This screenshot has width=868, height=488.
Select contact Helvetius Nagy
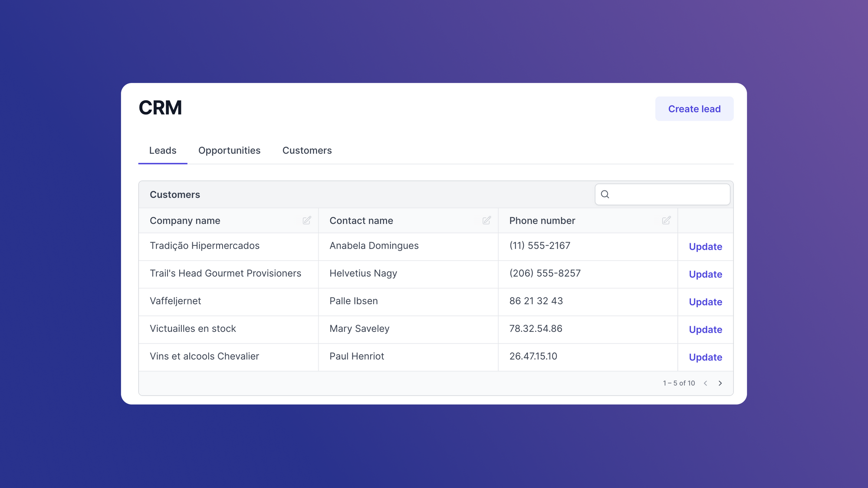[x=363, y=273]
